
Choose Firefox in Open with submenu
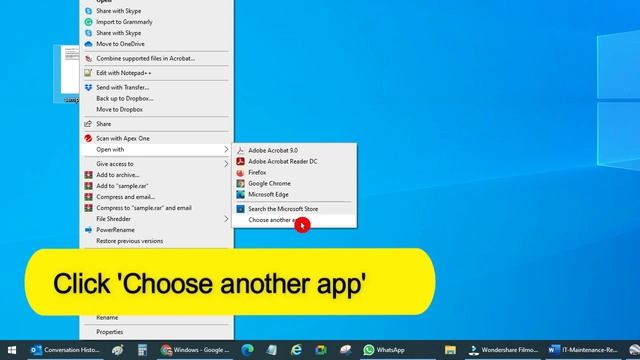[x=294, y=172]
